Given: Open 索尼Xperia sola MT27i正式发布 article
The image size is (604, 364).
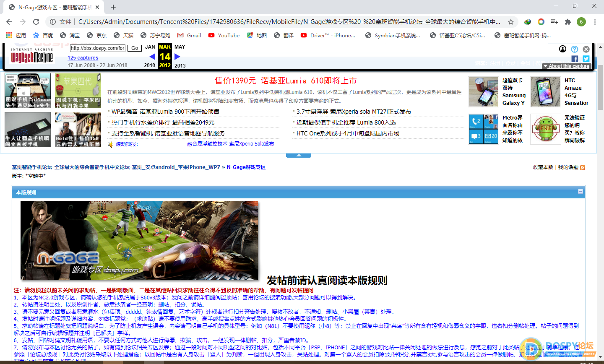Looking at the screenshot, I should coord(354,112).
